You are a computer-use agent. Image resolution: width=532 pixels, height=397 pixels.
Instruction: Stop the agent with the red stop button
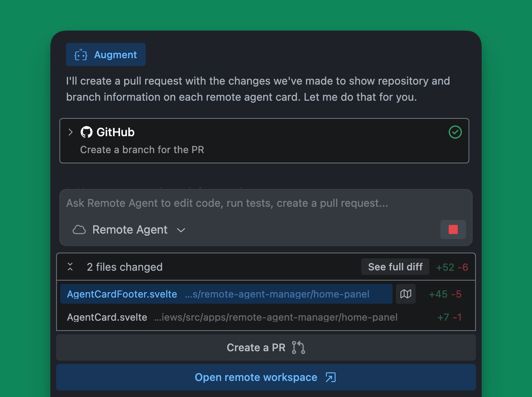tap(453, 229)
